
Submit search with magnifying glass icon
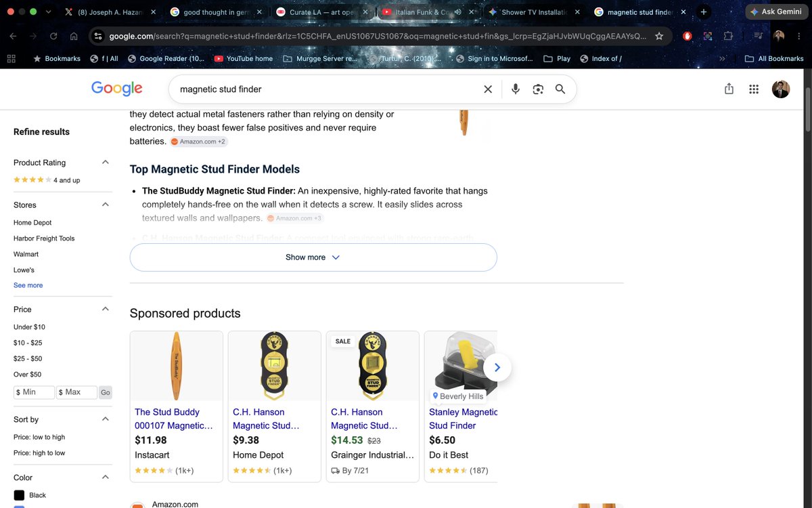pos(560,89)
